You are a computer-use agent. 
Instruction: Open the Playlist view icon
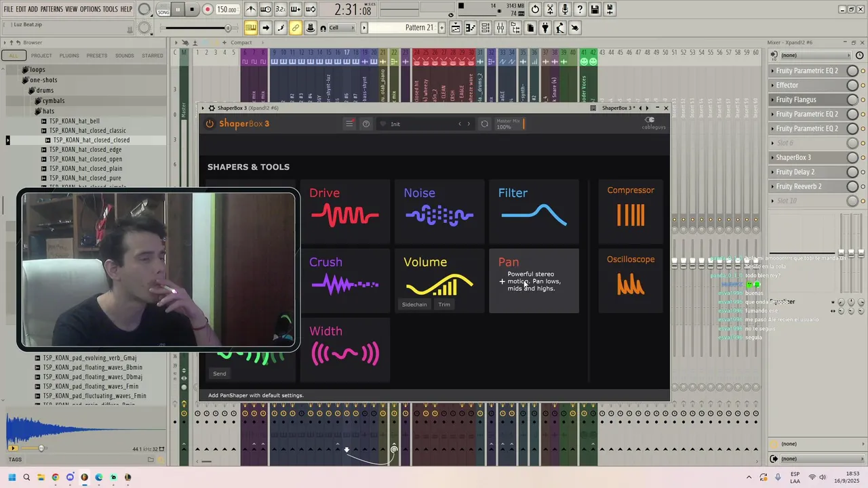456,28
